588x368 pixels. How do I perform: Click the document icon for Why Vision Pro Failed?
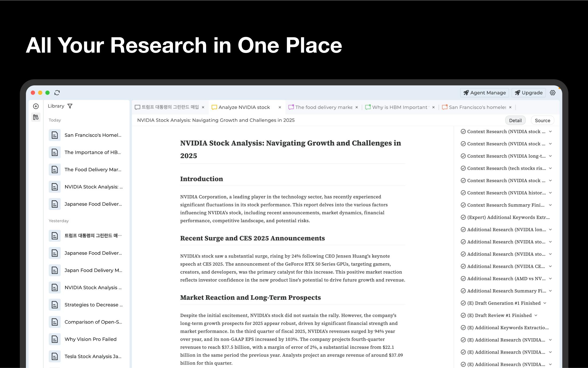(55, 339)
